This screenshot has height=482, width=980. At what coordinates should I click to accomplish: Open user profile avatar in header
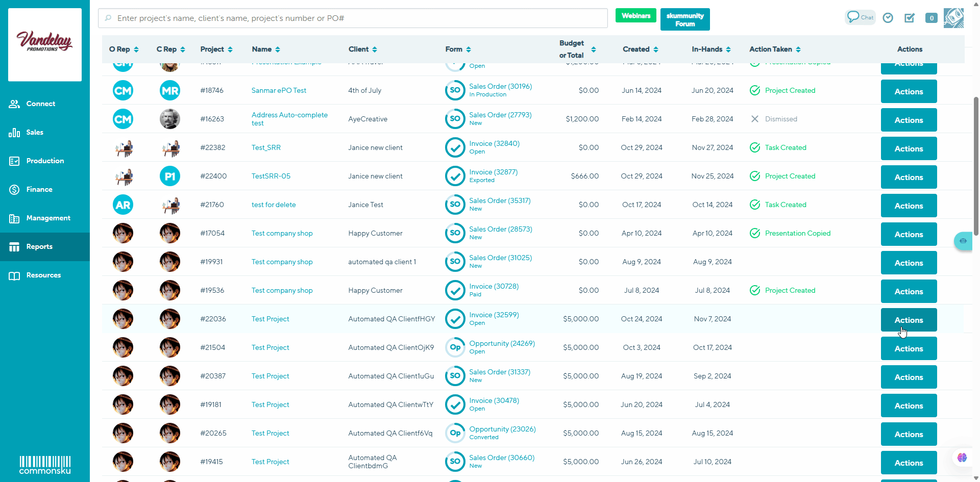tap(953, 18)
